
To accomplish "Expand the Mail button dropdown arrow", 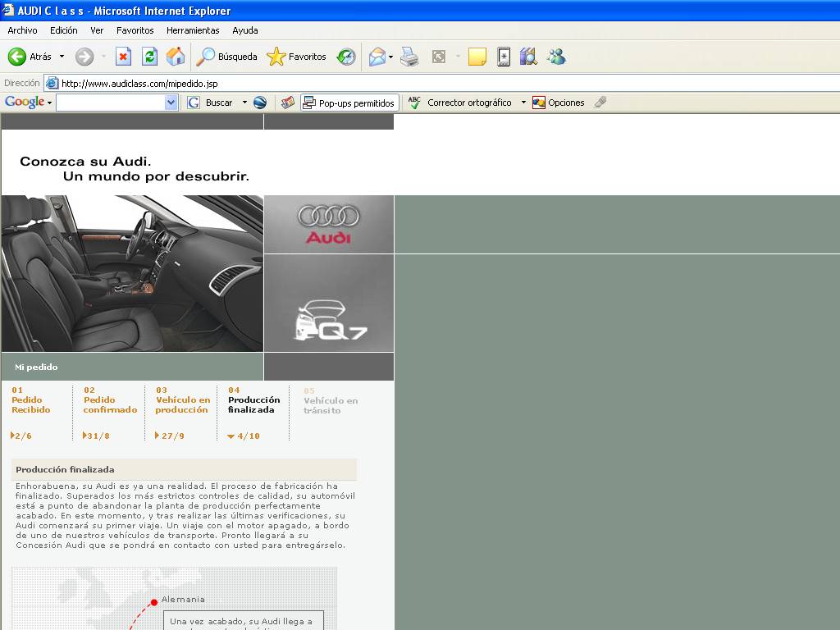I will tap(391, 57).
